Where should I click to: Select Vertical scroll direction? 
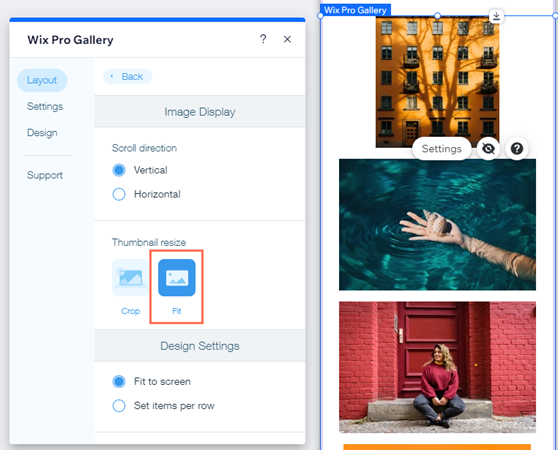coord(119,170)
